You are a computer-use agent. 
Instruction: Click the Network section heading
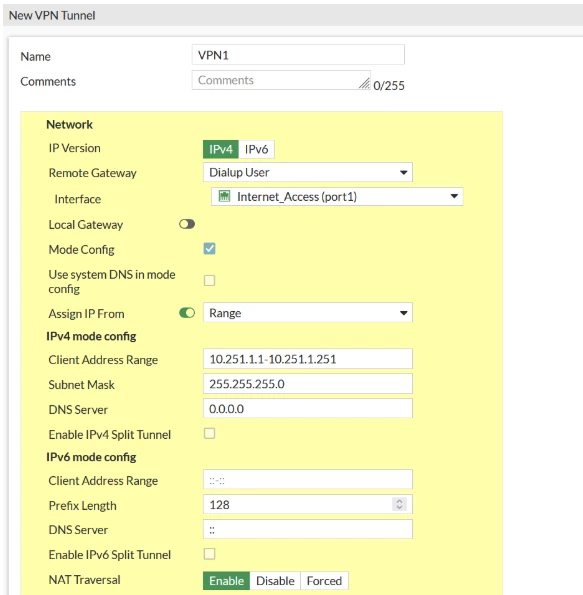69,124
